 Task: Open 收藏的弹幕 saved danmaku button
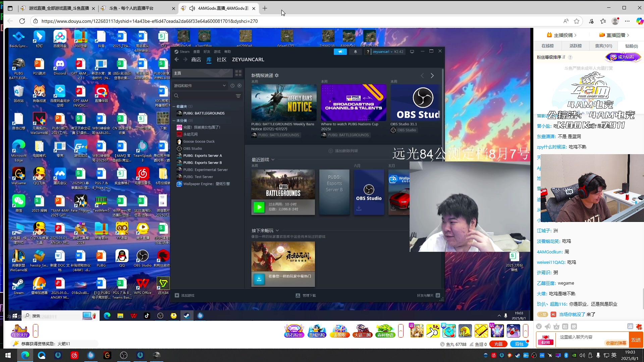[616, 343]
